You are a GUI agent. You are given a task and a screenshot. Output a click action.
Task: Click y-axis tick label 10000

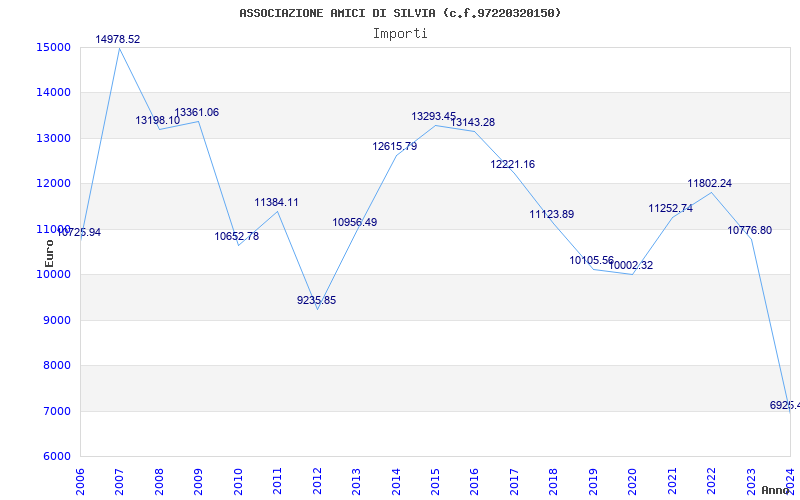tap(53, 274)
